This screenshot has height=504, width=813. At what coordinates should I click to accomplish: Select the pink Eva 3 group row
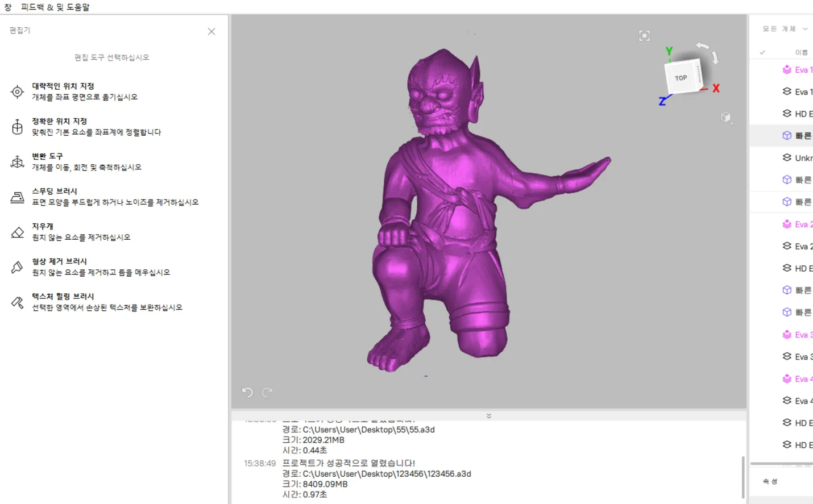[x=781, y=335]
